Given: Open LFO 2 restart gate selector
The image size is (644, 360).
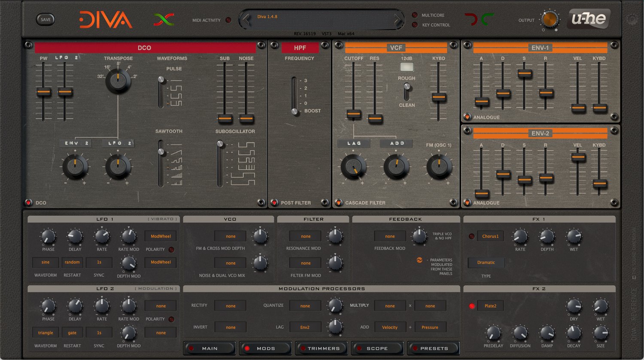Looking at the screenshot, I should point(72,333).
